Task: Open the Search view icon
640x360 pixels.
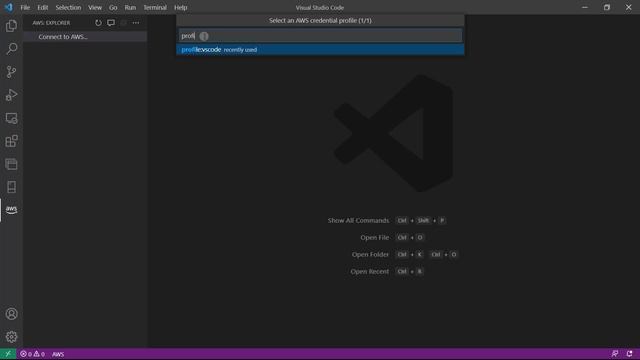Action: 11,49
